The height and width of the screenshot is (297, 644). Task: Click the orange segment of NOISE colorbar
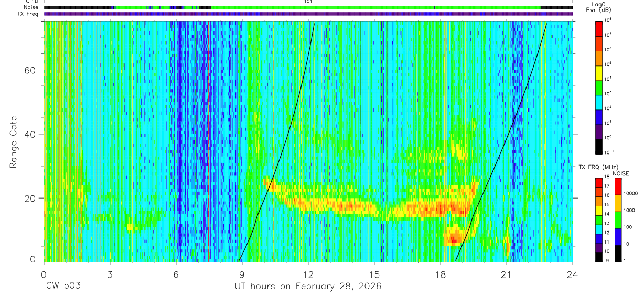(x=618, y=203)
